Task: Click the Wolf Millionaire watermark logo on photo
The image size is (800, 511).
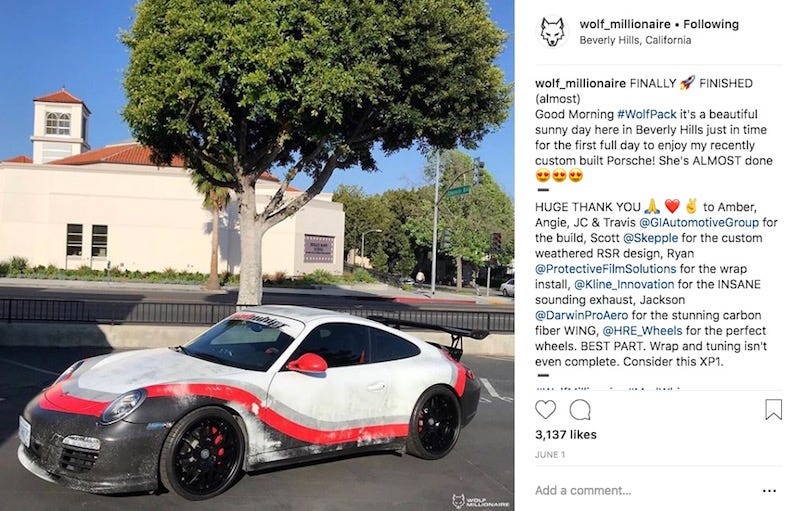Action: coord(480,500)
